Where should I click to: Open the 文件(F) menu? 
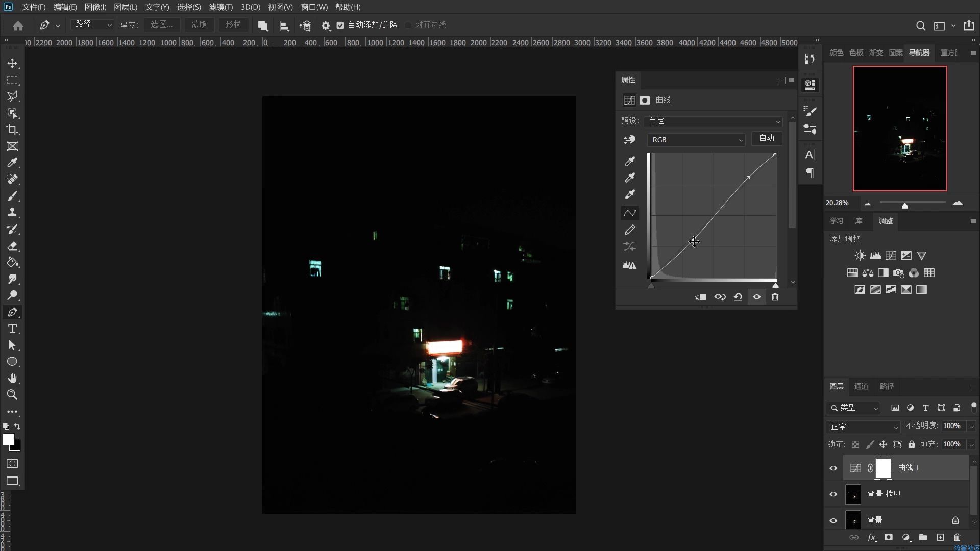34,7
